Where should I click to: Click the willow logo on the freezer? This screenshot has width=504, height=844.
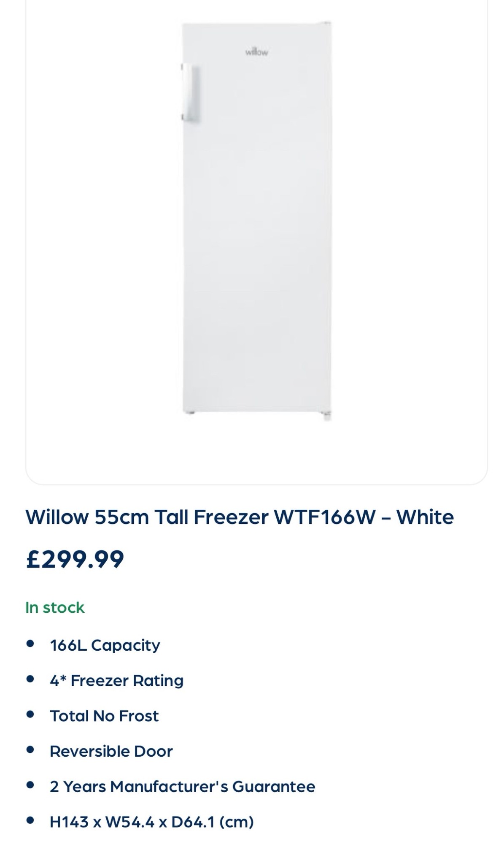pyautogui.click(x=256, y=52)
